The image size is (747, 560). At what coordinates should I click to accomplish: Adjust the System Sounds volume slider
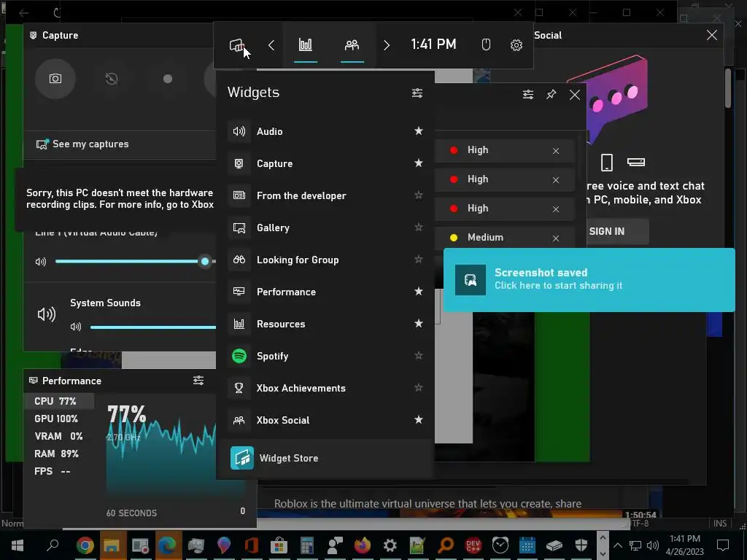coord(153,327)
